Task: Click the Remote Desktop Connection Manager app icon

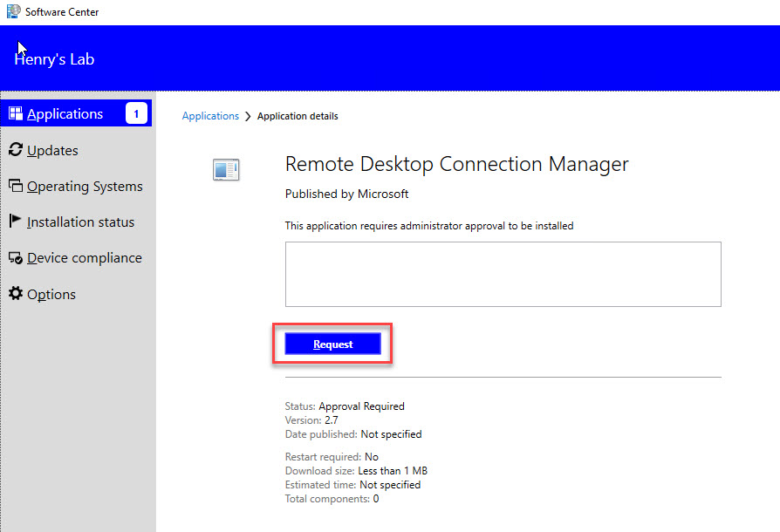Action: pos(226,170)
